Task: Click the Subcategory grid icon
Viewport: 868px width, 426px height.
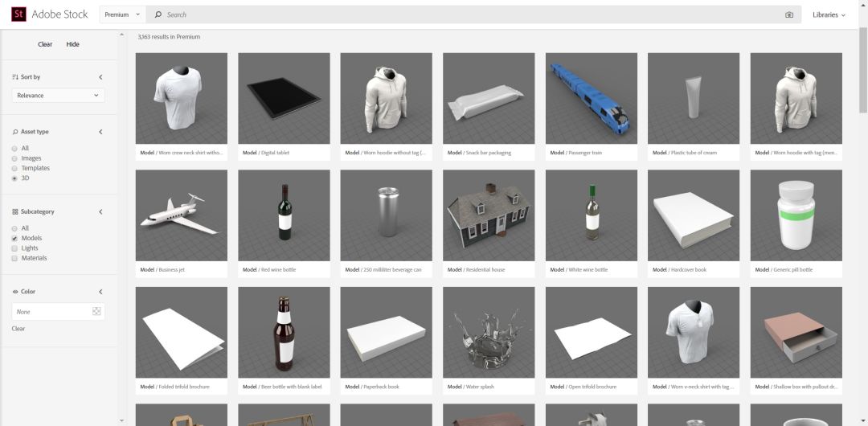Action: [x=15, y=212]
